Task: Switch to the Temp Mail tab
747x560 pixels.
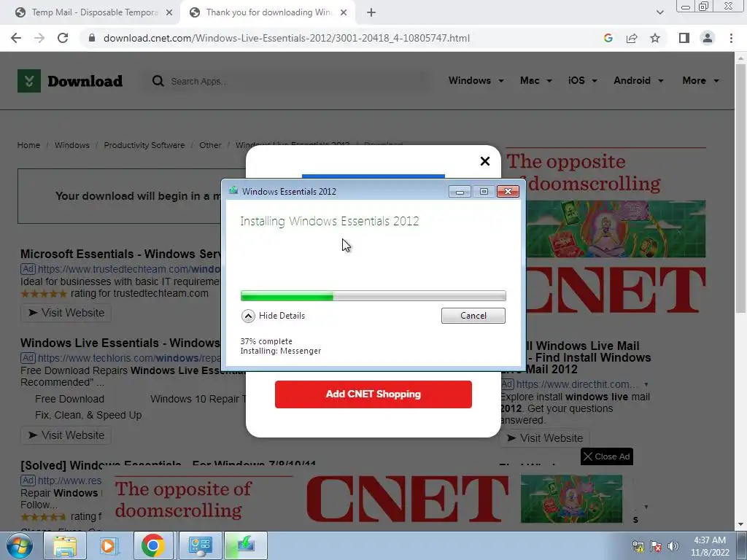Action: tap(94, 12)
